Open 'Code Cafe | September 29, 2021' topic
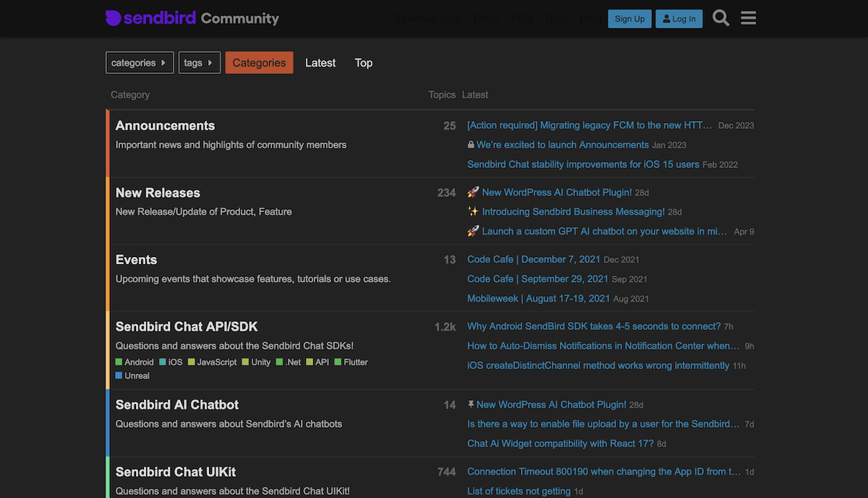868x498 pixels. pyautogui.click(x=537, y=279)
